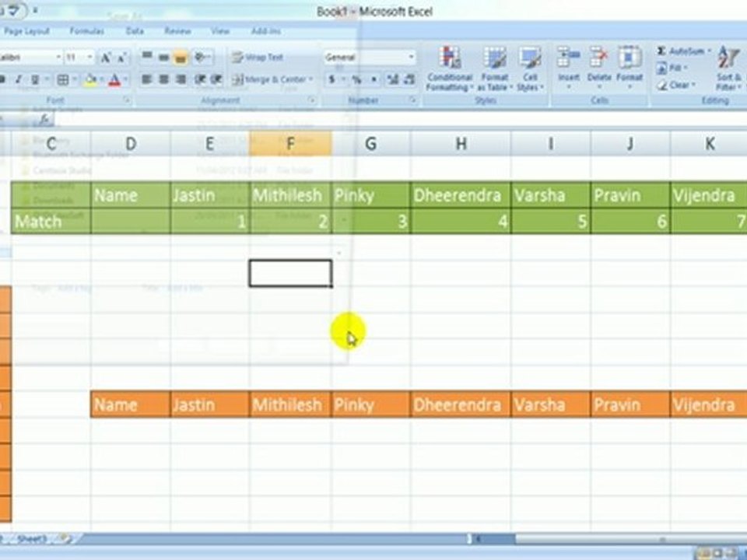Open the General number format dropdown
Screen dimensions: 747x560
(x=411, y=57)
